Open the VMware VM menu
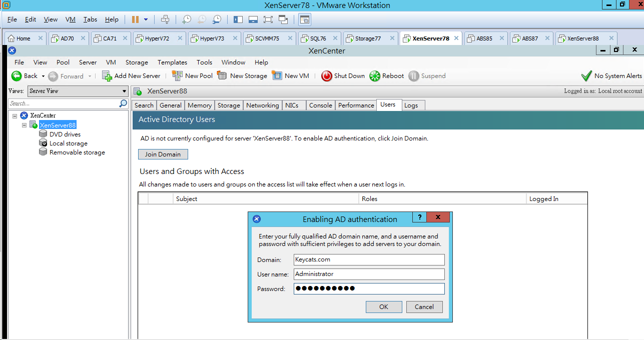The image size is (644, 340). tap(71, 19)
